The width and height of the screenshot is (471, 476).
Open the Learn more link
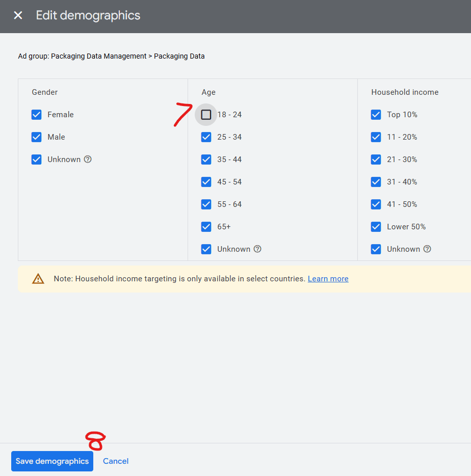[x=328, y=279]
